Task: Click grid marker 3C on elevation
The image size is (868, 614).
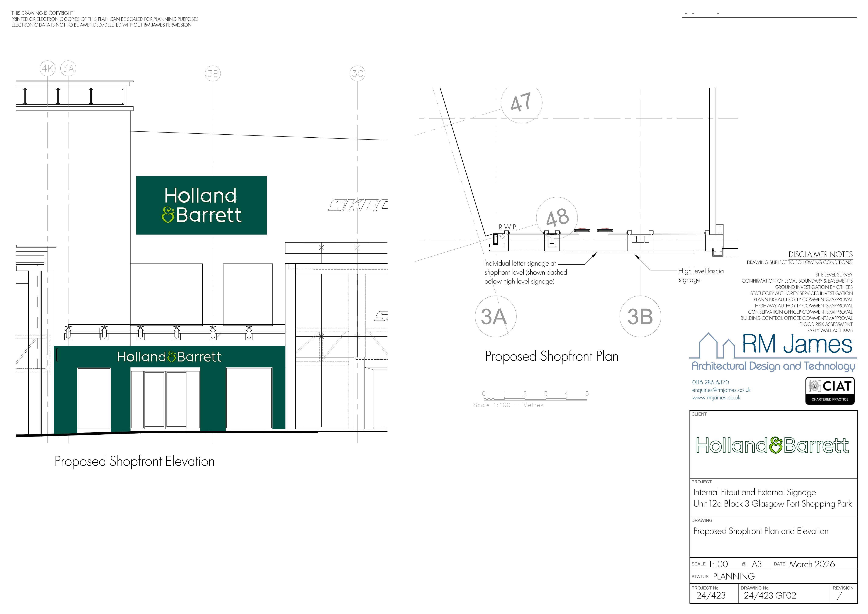Action: click(358, 73)
